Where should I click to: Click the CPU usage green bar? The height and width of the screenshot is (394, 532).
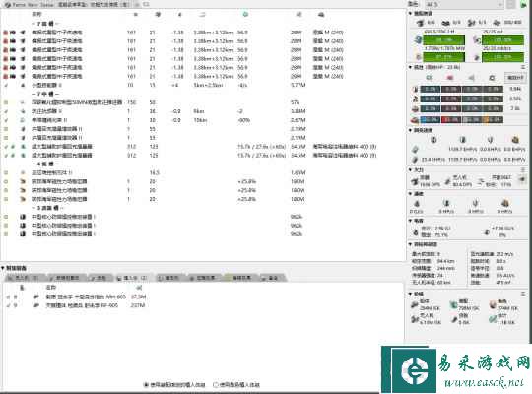point(444,40)
